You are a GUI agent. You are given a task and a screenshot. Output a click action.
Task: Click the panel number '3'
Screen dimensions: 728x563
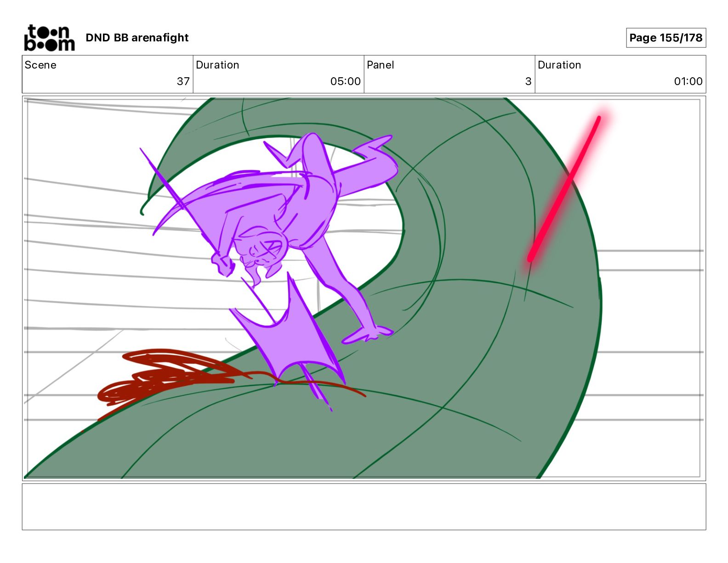[x=529, y=81]
